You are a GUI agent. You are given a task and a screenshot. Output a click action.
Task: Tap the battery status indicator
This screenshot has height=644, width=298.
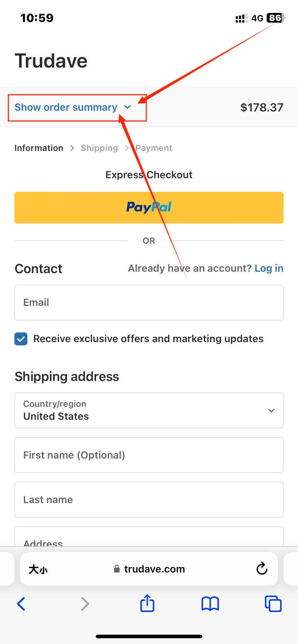click(x=276, y=18)
